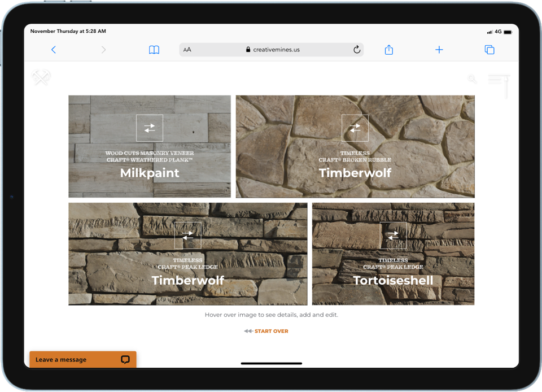The width and height of the screenshot is (542, 392).
Task: Show the Safari tab overview
Action: pos(489,50)
